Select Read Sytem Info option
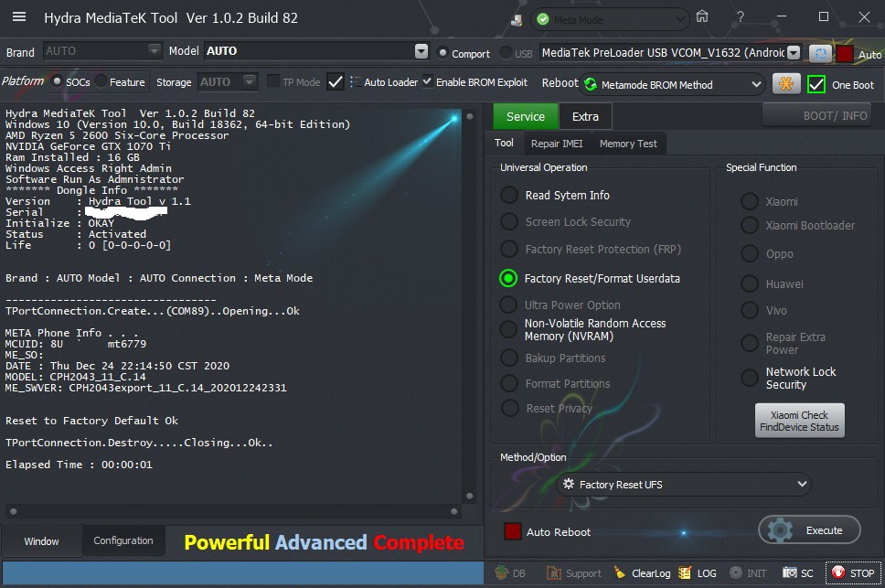 (509, 196)
